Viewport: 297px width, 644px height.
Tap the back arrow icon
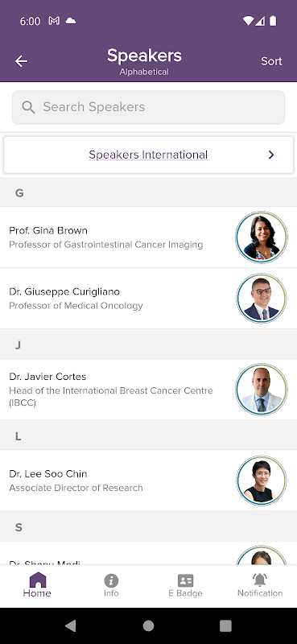pyautogui.click(x=21, y=61)
